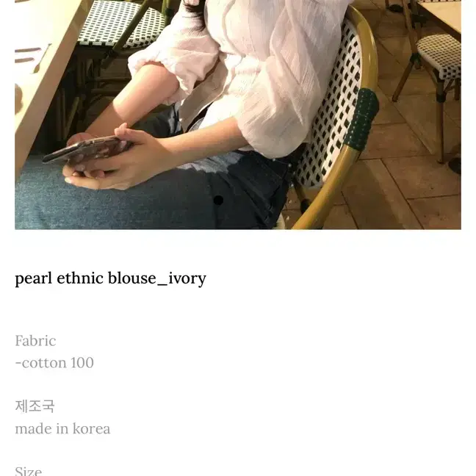The width and height of the screenshot is (476, 476).
Task: Click the word 'ivory' in product title
Action: [x=187, y=278]
